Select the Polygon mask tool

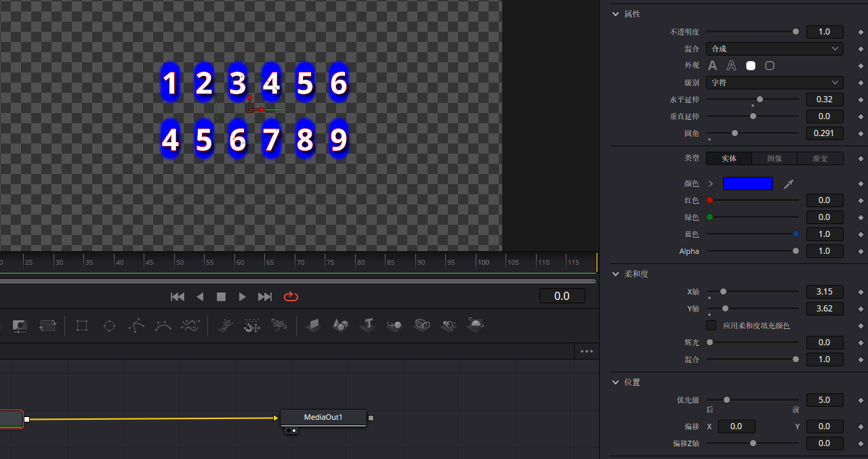tap(136, 326)
